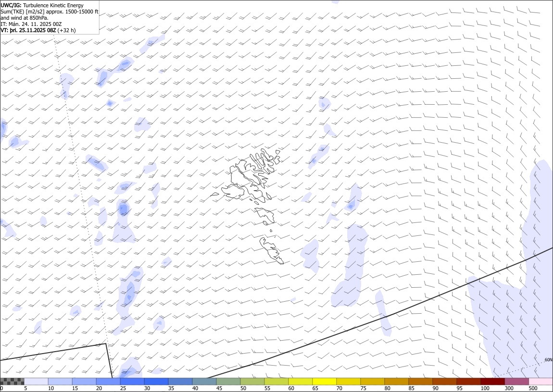Click the '25' legend scale label
This screenshot has height=392, width=553.
pos(123,388)
